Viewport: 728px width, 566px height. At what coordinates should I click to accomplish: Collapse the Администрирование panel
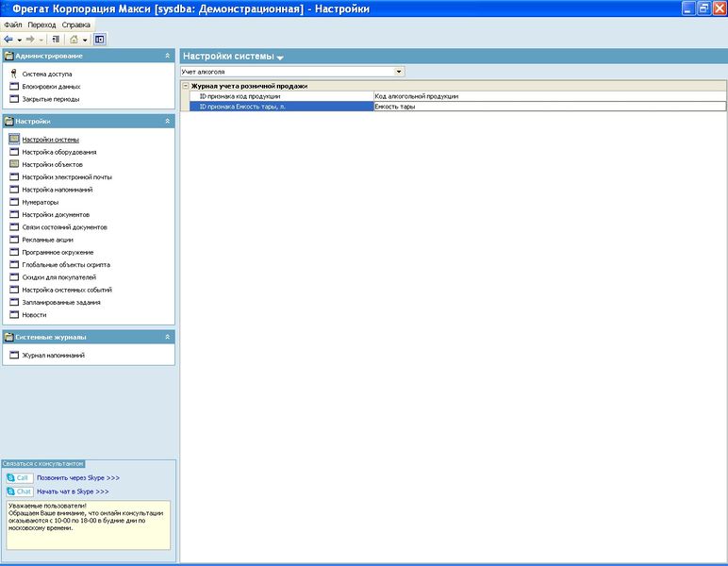click(x=167, y=56)
